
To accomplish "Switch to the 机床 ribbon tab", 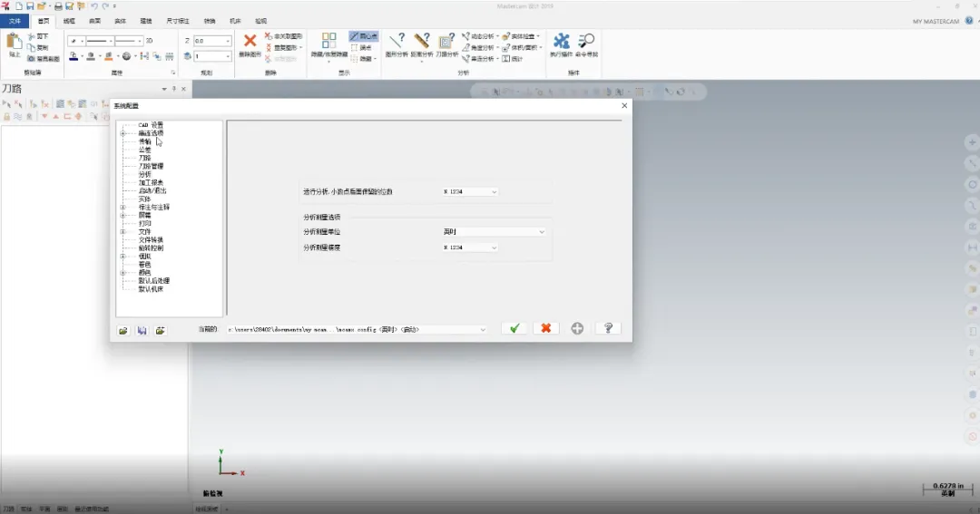I will click(235, 21).
